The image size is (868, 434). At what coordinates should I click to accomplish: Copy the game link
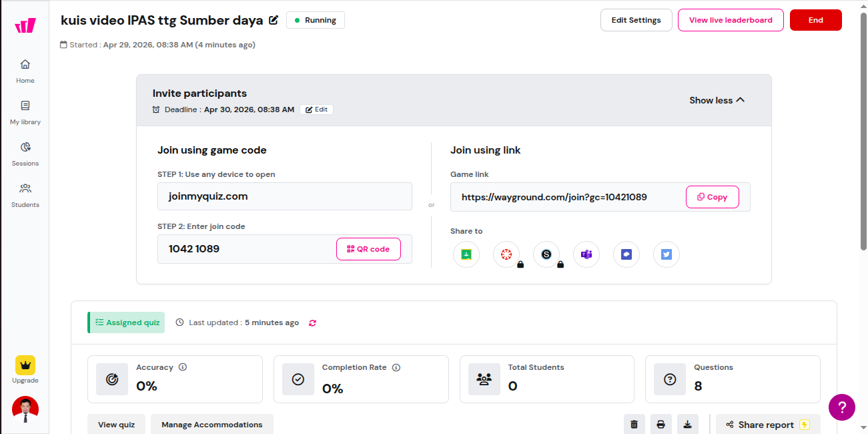[712, 197]
